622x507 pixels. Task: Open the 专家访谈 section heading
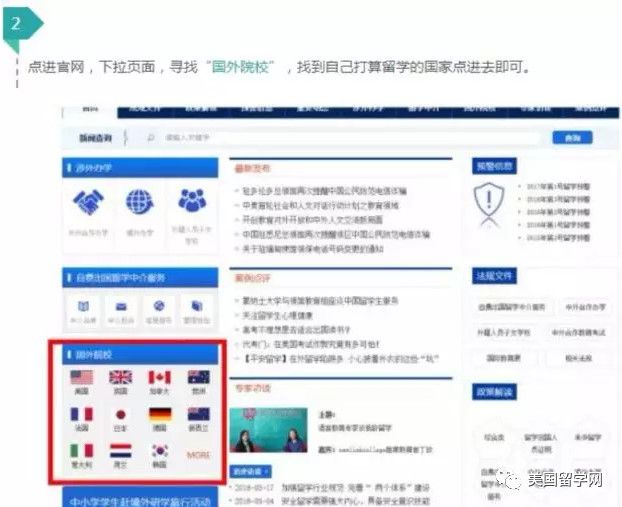click(x=252, y=388)
